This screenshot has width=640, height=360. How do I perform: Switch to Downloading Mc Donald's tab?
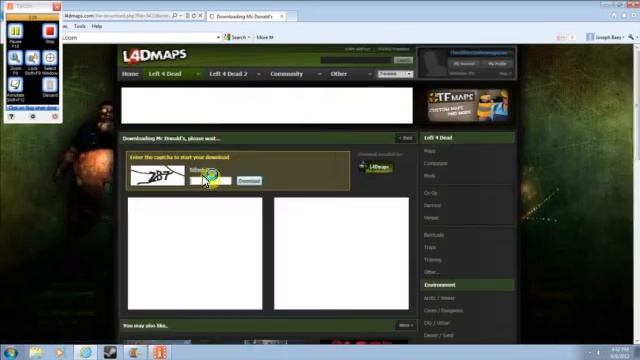[x=244, y=16]
